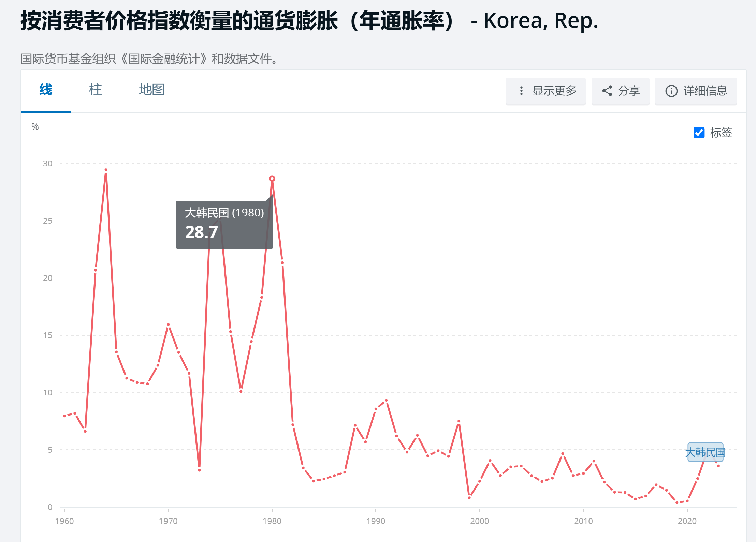Click the info circle icon beside 详细信息
Screen dimensions: 756x542
click(671, 91)
